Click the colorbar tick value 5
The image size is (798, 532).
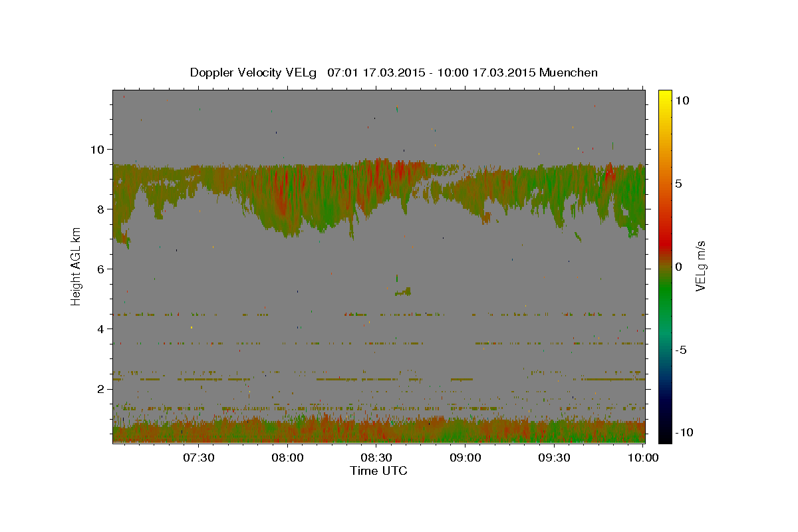click(678, 184)
